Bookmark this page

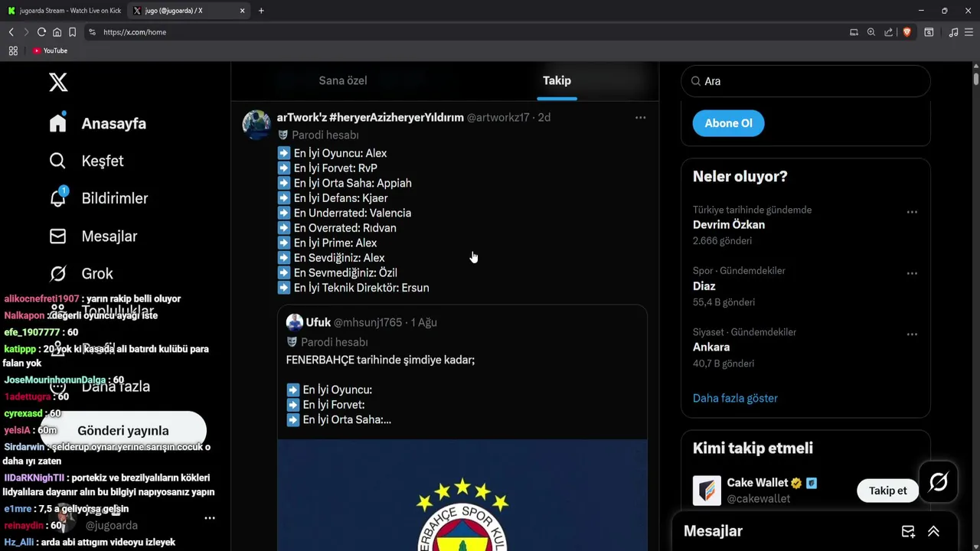click(x=72, y=32)
